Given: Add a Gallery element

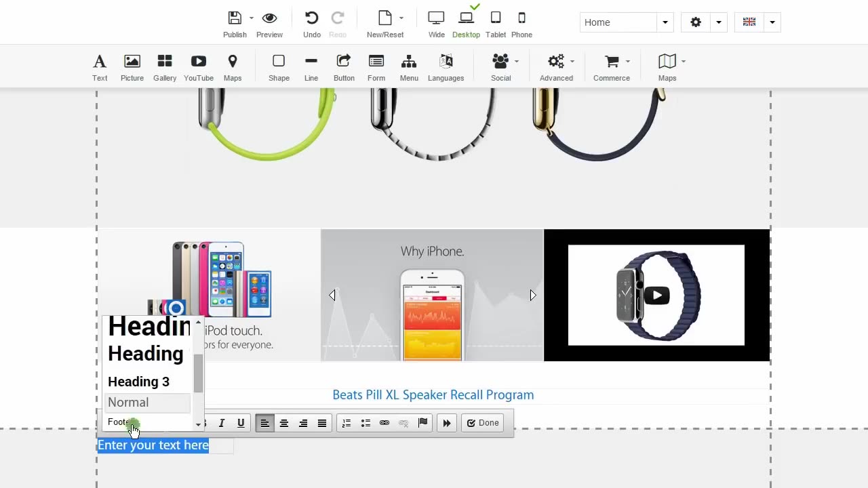Looking at the screenshot, I should pos(164,62).
